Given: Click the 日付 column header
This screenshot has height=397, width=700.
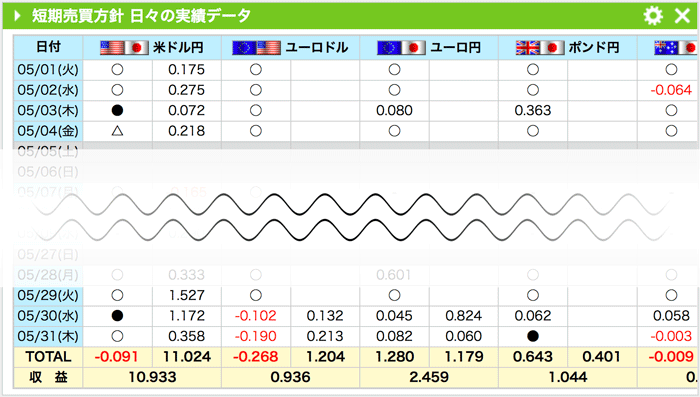Looking at the screenshot, I should point(48,47).
